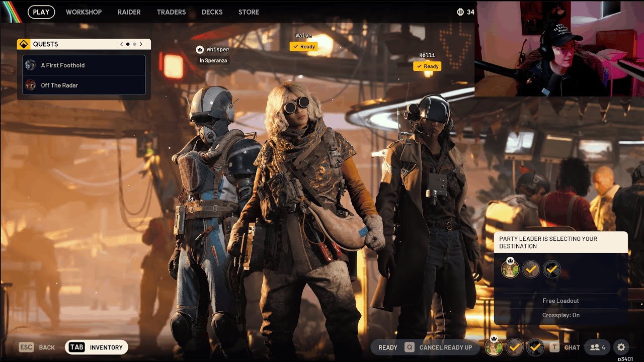Select the second quests page dot
This screenshot has width=644, height=362.
point(134,44)
